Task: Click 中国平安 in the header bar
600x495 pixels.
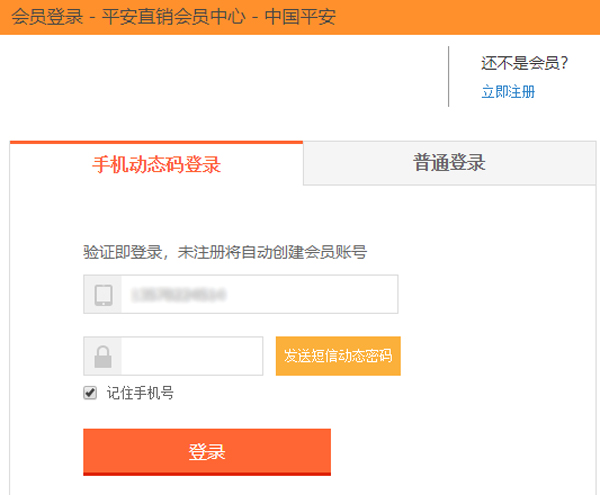Action: tap(298, 17)
